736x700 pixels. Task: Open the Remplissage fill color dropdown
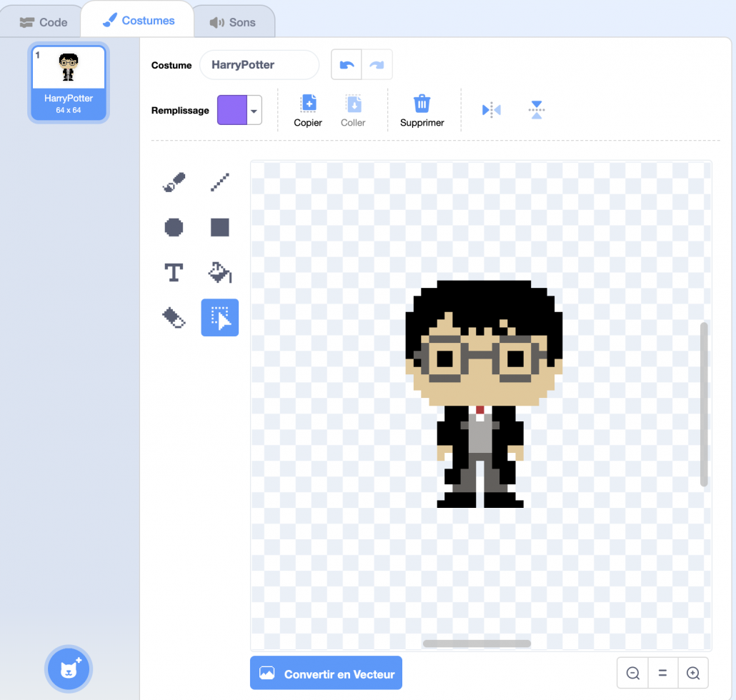(254, 111)
